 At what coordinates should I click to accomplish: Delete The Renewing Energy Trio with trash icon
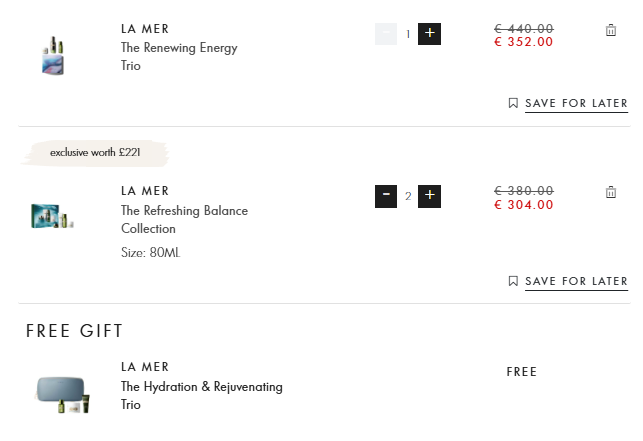click(x=611, y=31)
